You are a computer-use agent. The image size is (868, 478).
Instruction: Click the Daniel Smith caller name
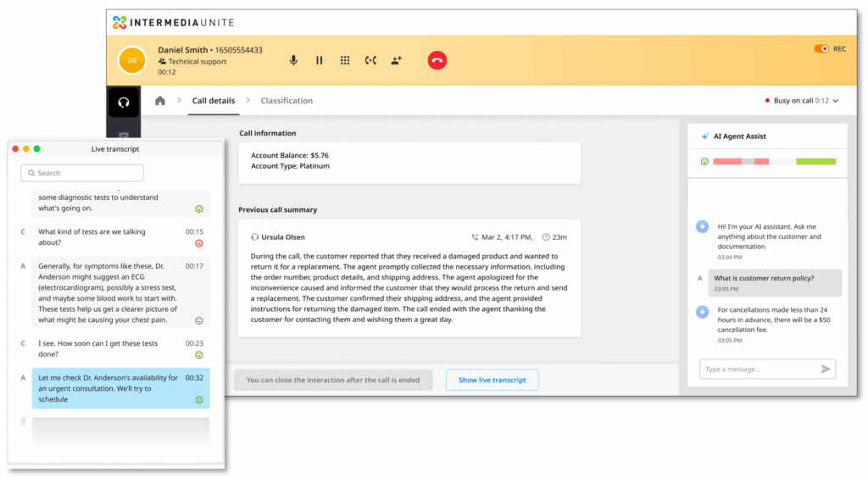pos(183,50)
